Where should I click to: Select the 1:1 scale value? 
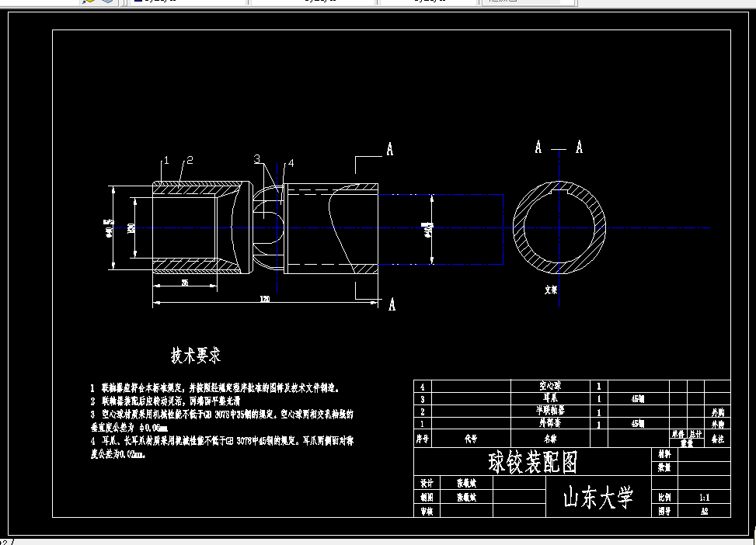coord(705,498)
